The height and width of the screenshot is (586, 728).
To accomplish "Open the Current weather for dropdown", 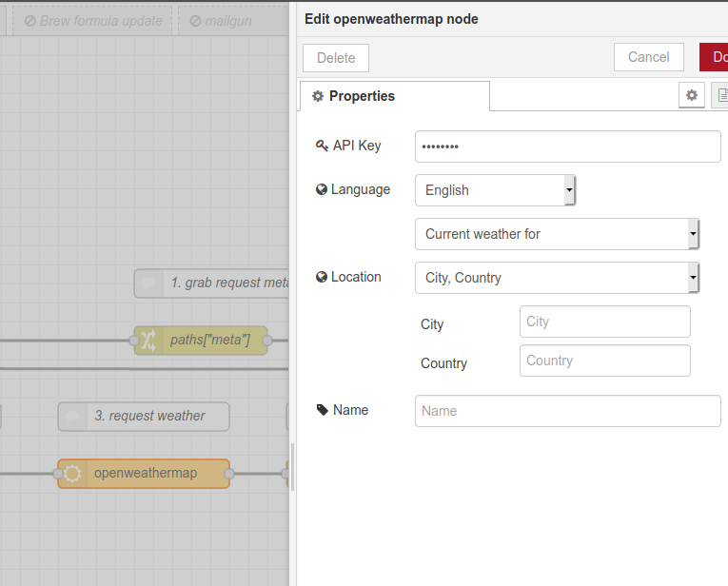I will coord(557,234).
